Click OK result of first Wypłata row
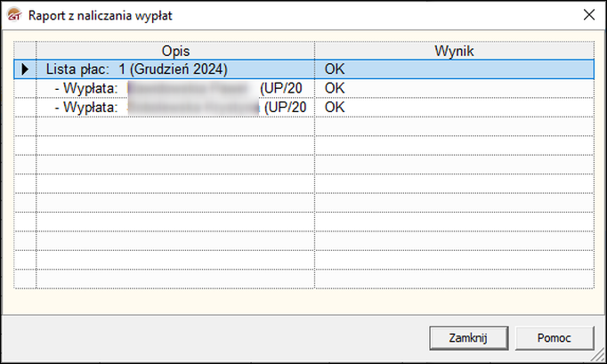Viewport: 607px width, 364px height. click(335, 88)
